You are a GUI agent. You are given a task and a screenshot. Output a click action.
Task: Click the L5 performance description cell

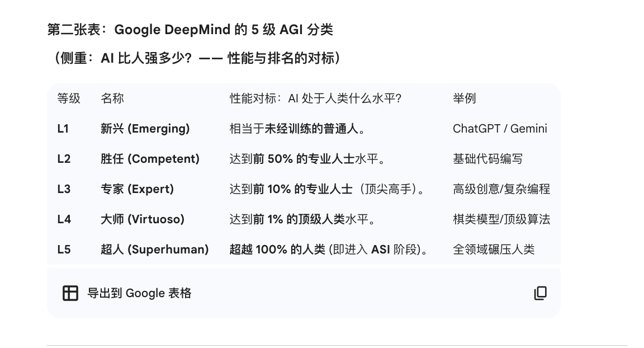329,250
